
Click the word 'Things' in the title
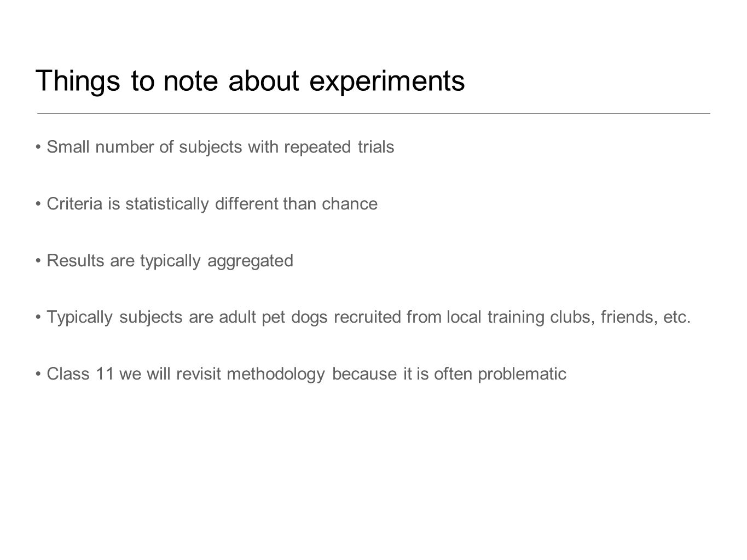pyautogui.click(x=78, y=82)
